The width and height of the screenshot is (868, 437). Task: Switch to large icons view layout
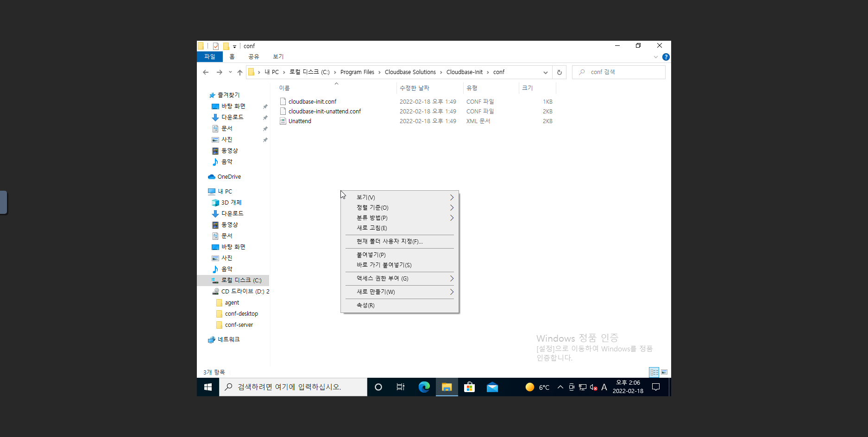664,372
